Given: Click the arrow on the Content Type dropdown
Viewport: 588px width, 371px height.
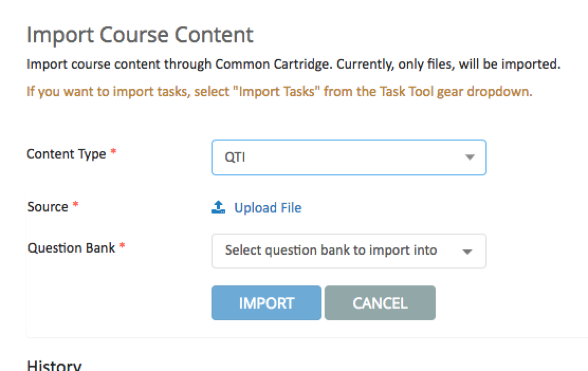Looking at the screenshot, I should coord(469,157).
